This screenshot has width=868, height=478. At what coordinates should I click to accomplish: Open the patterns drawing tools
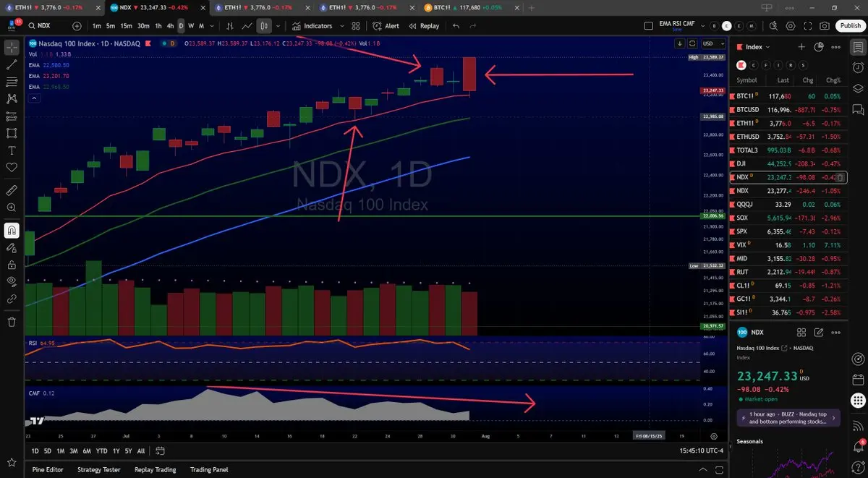12,98
